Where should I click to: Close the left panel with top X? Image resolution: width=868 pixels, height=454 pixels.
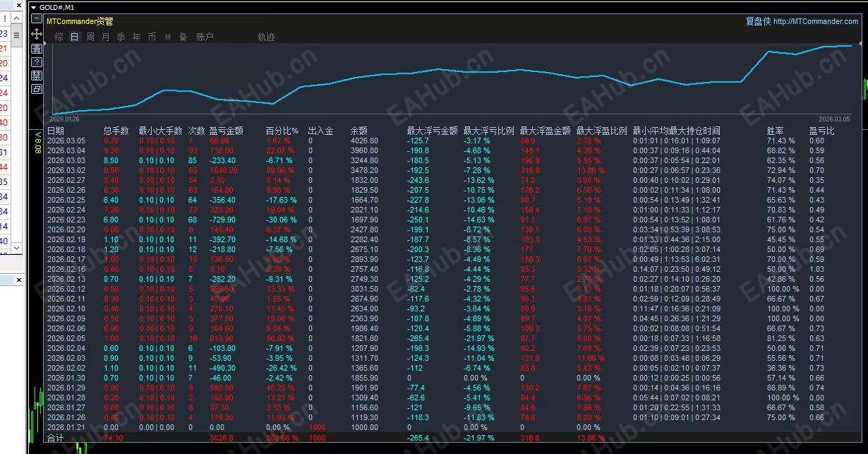18,4
